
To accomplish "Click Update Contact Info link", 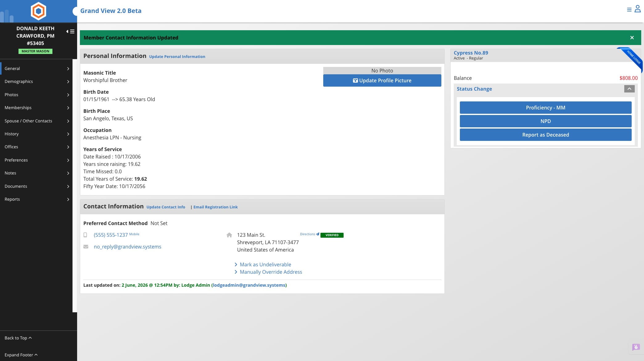I will 166,207.
